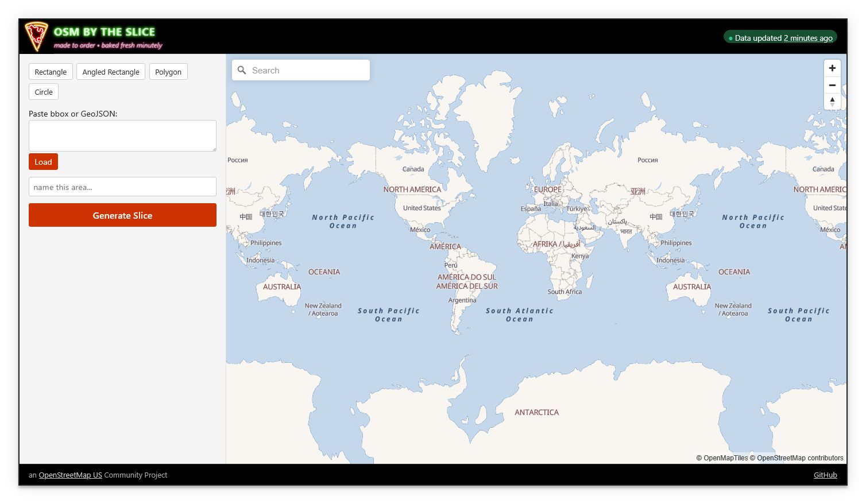The height and width of the screenshot is (504, 866).
Task: Click the '2 minutes ago' update link
Action: click(807, 37)
